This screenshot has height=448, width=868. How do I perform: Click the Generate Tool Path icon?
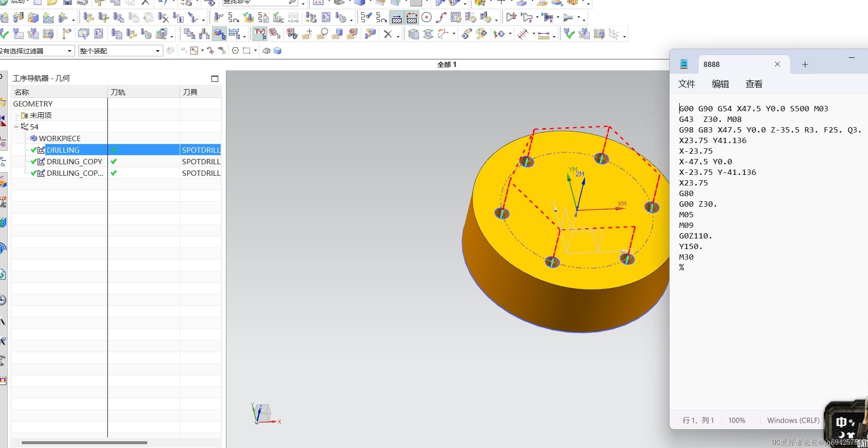pyautogui.click(x=219, y=18)
